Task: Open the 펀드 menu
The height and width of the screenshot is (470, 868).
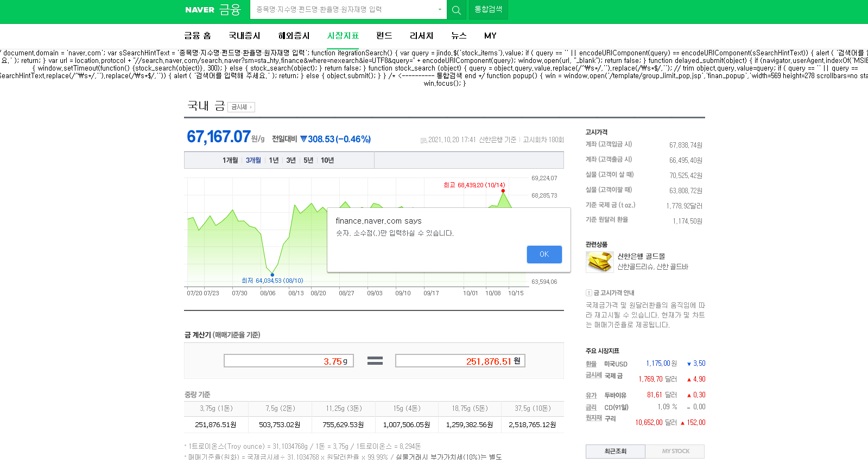Action: [384, 36]
